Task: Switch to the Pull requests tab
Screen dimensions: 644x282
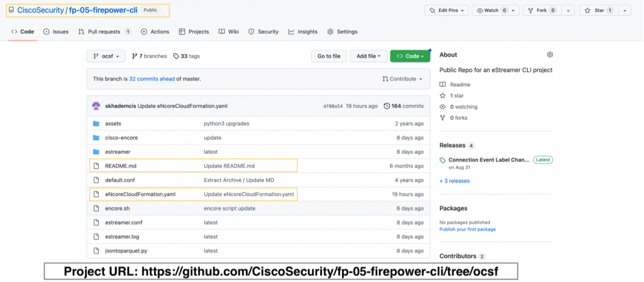Action: tap(104, 31)
